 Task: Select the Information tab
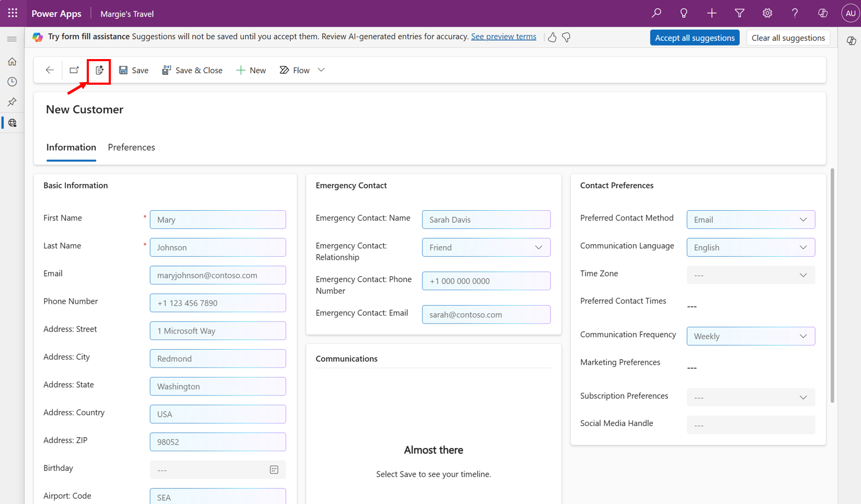[x=71, y=147]
